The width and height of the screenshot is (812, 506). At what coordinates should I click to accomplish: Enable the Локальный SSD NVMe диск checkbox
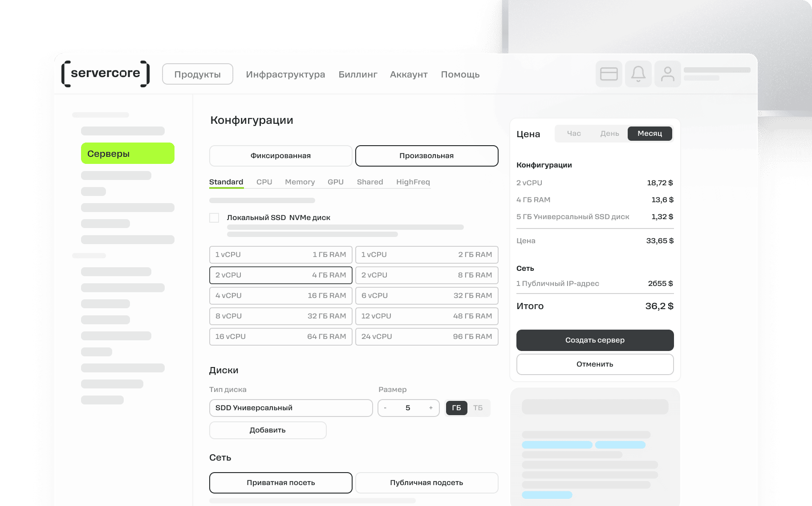tap(214, 218)
